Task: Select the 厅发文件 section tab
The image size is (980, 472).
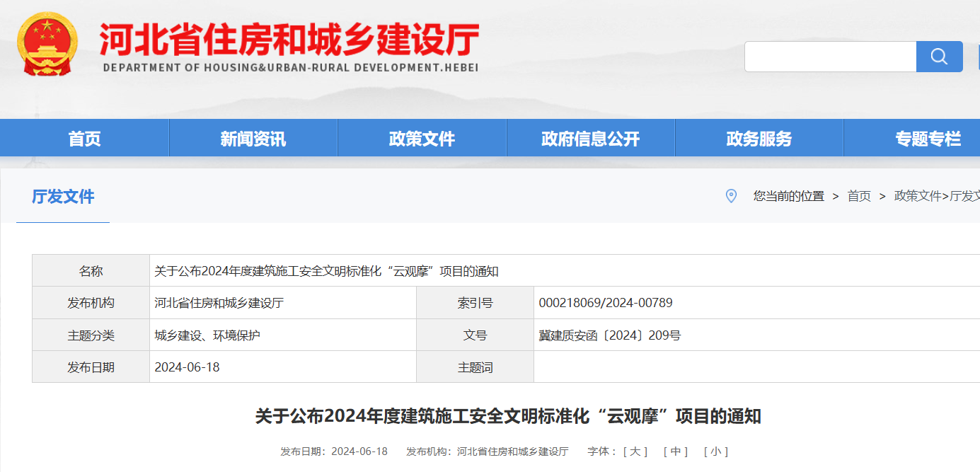Action: point(63,197)
